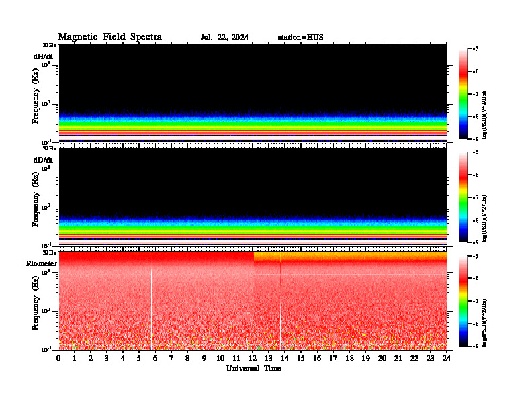Open the dH/dt spectrogram plot
The image size is (532, 411).
[x=253, y=93]
